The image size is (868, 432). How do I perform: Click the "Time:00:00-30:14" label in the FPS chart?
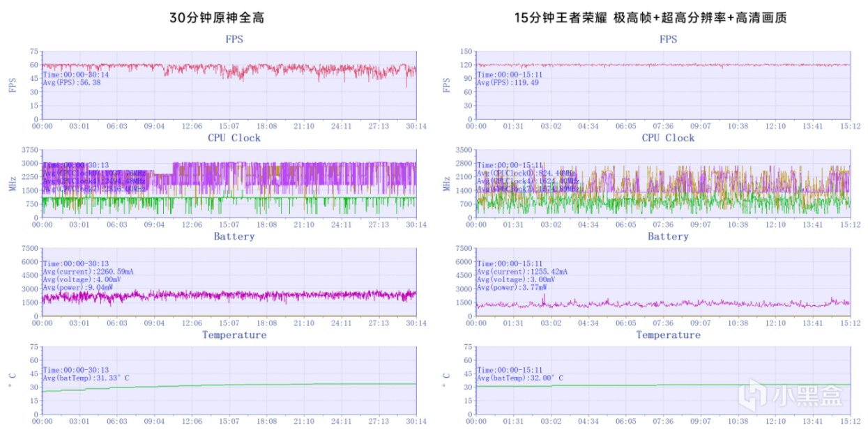pos(76,75)
